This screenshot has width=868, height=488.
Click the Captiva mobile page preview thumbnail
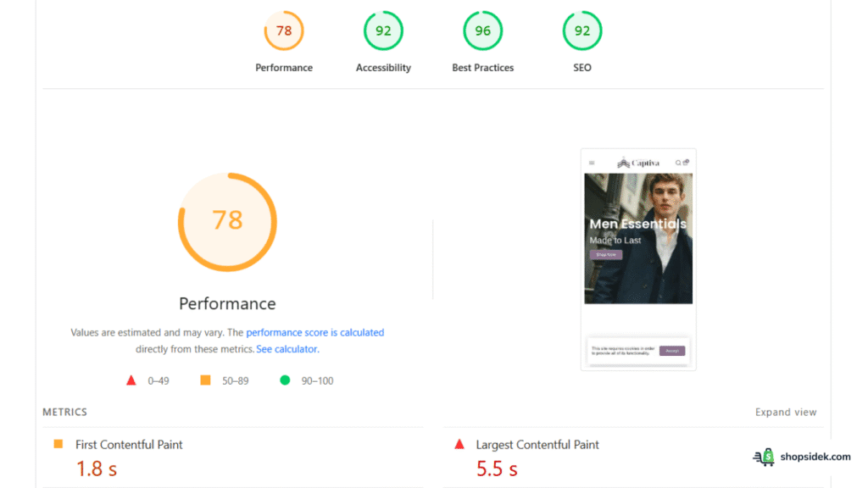tap(637, 258)
